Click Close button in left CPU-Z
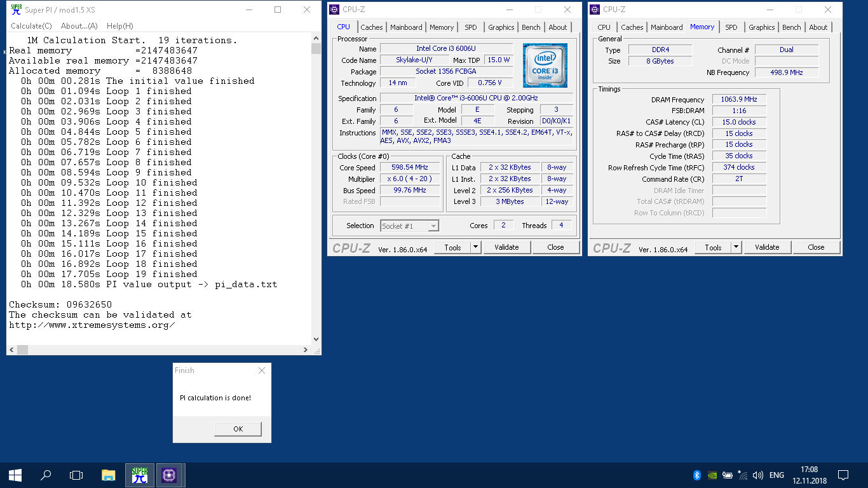The width and height of the screenshot is (868, 488). click(555, 248)
